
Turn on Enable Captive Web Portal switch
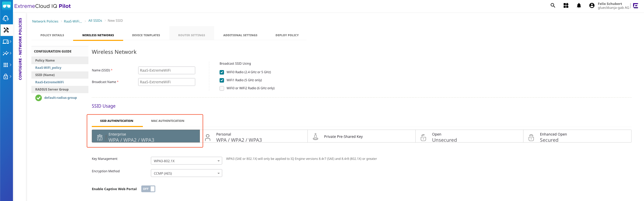pyautogui.click(x=148, y=189)
